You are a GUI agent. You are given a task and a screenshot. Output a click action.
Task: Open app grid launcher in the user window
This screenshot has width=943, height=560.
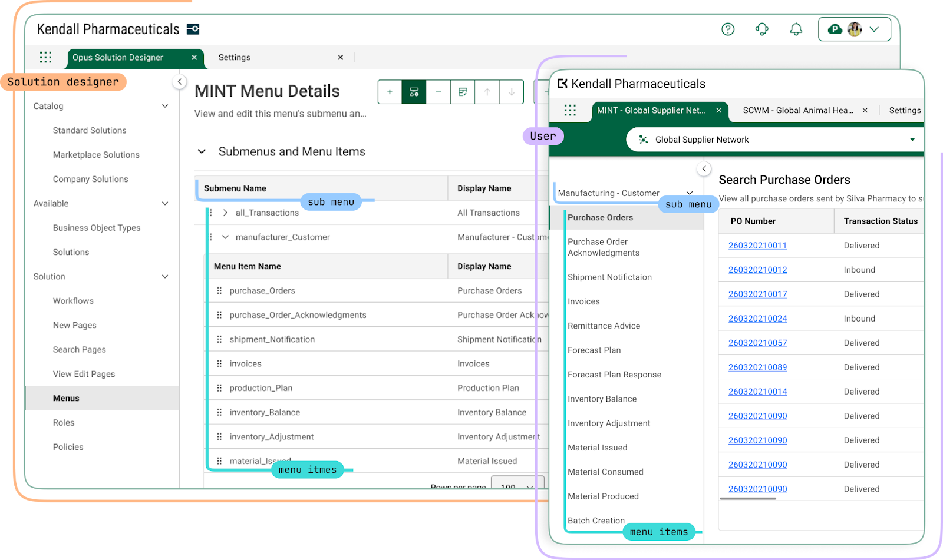pyautogui.click(x=570, y=110)
